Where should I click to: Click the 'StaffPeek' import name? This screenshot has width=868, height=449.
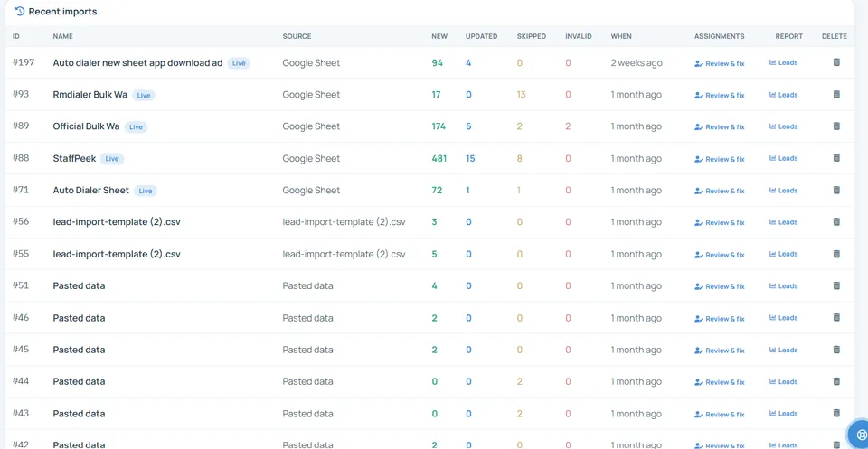coord(74,158)
